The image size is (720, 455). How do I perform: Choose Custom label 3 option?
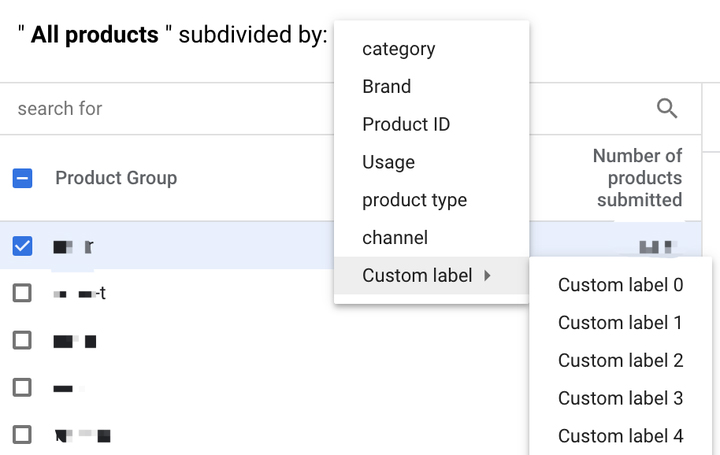pos(620,398)
